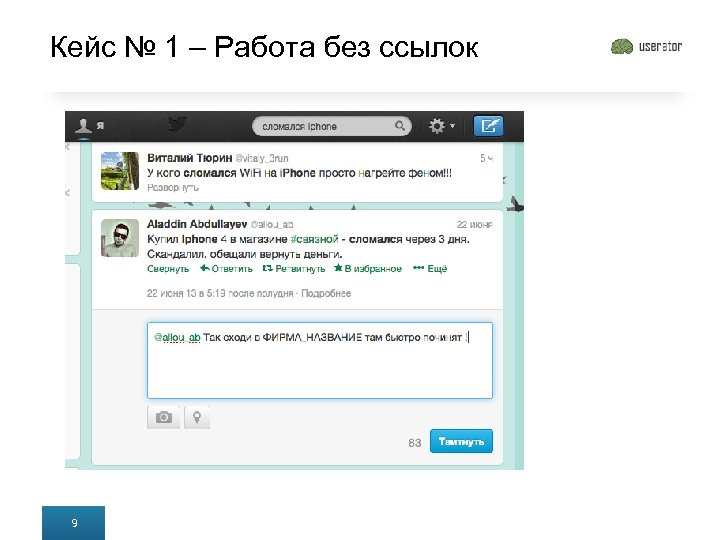This screenshot has height=540, width=720.
Task: Click "Ответить" reply action
Action: tap(226, 269)
